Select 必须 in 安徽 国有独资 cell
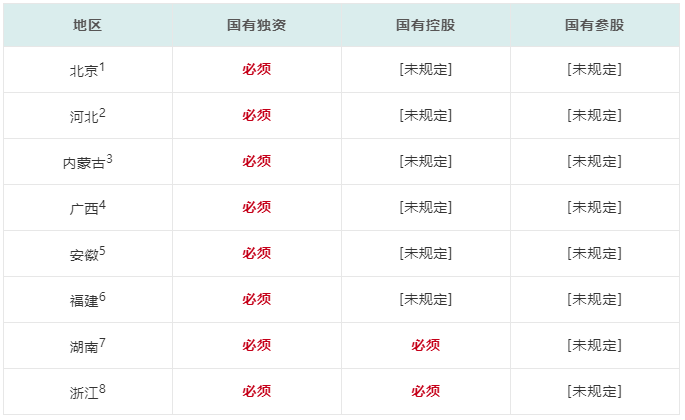 click(256, 253)
